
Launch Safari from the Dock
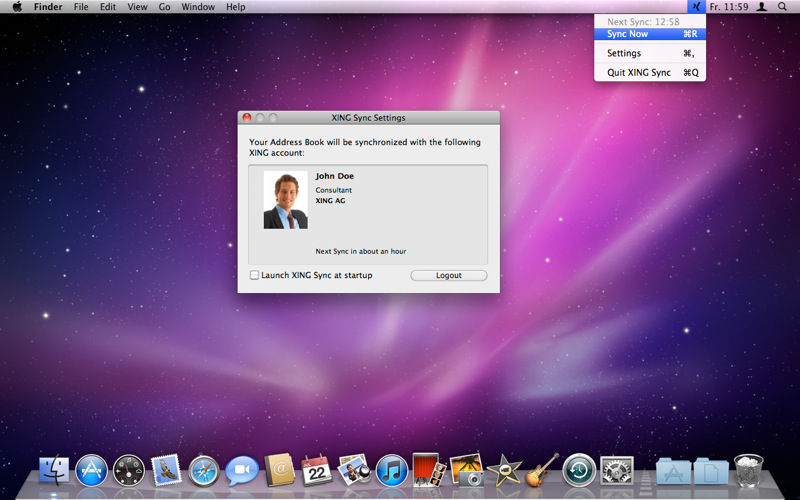pyautogui.click(x=204, y=470)
